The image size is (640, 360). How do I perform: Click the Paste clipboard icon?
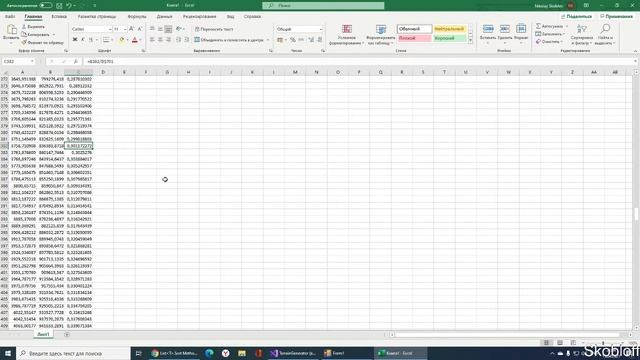tap(11, 30)
